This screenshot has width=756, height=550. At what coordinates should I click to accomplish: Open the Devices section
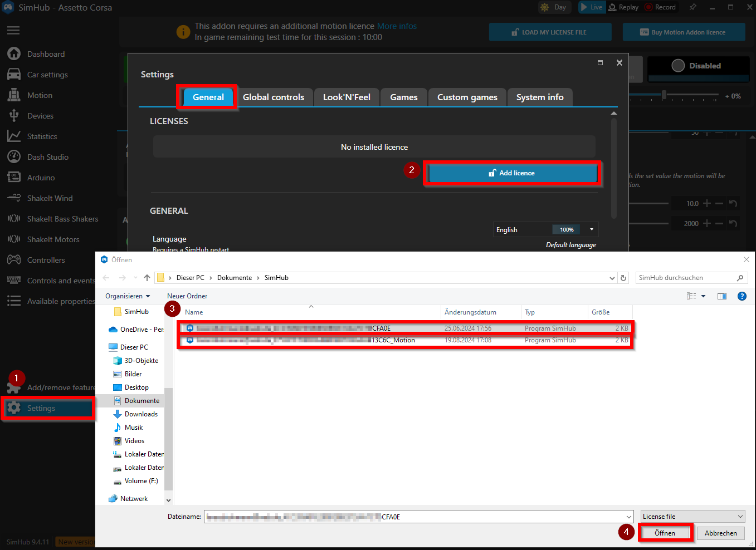coord(41,115)
